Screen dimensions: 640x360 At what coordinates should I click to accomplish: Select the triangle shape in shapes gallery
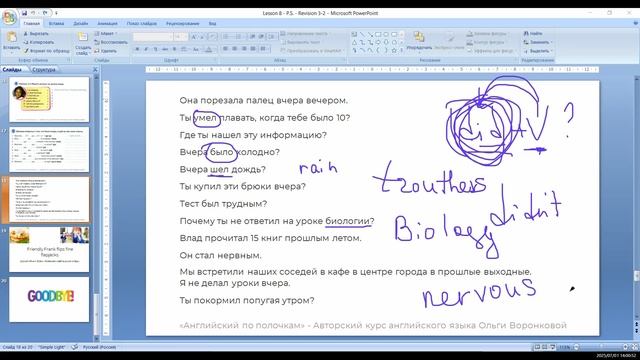[x=354, y=42]
